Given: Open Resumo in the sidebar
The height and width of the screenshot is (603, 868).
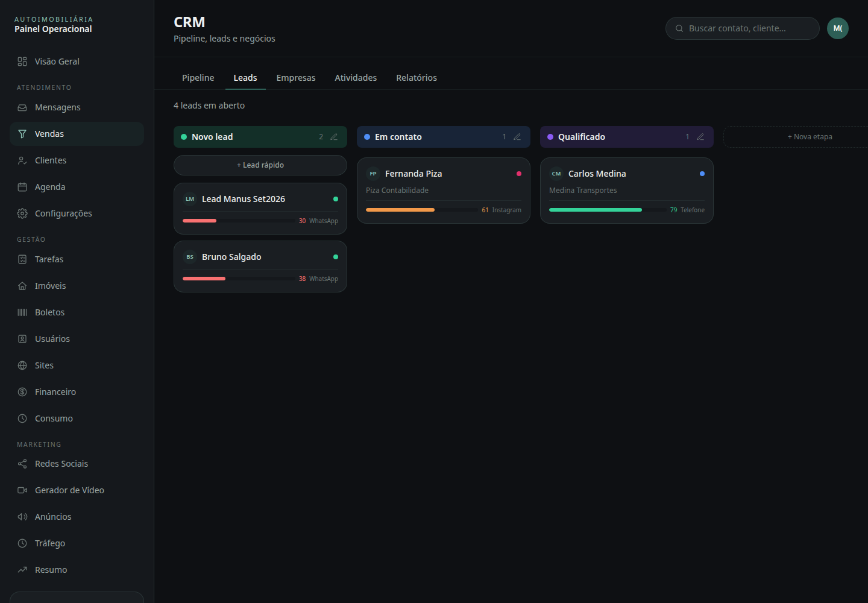Looking at the screenshot, I should pos(77,570).
